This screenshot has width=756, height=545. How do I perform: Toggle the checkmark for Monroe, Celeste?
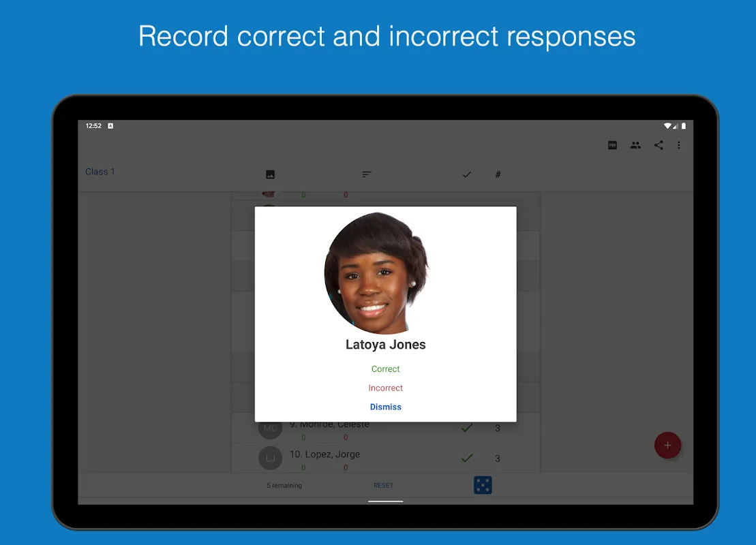pyautogui.click(x=467, y=428)
